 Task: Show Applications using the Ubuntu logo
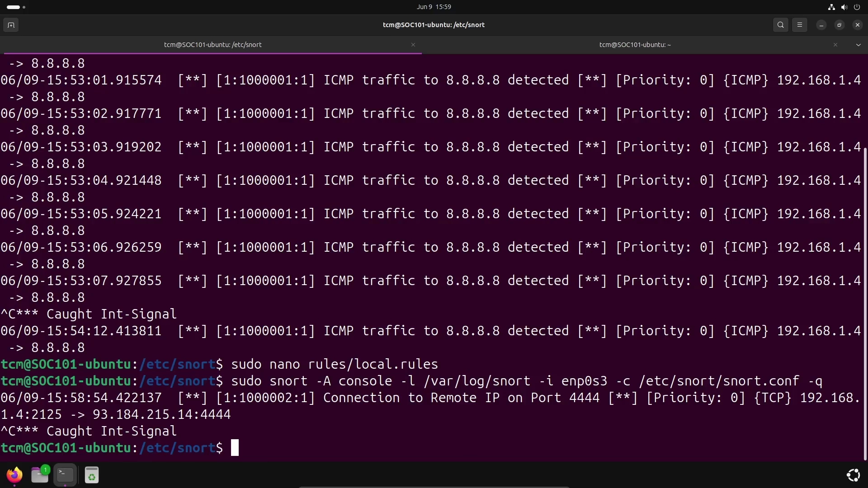pyautogui.click(x=853, y=475)
